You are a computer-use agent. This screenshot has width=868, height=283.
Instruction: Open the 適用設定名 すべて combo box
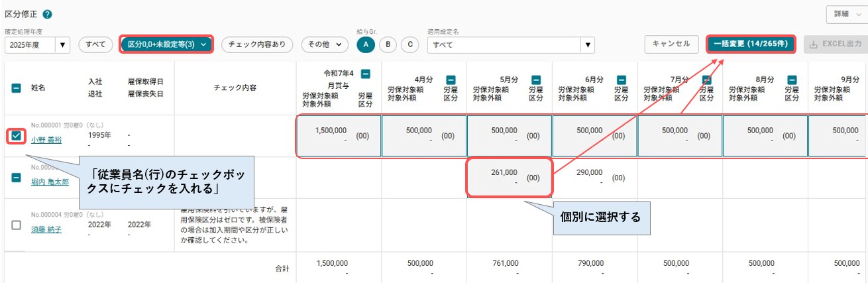point(512,45)
